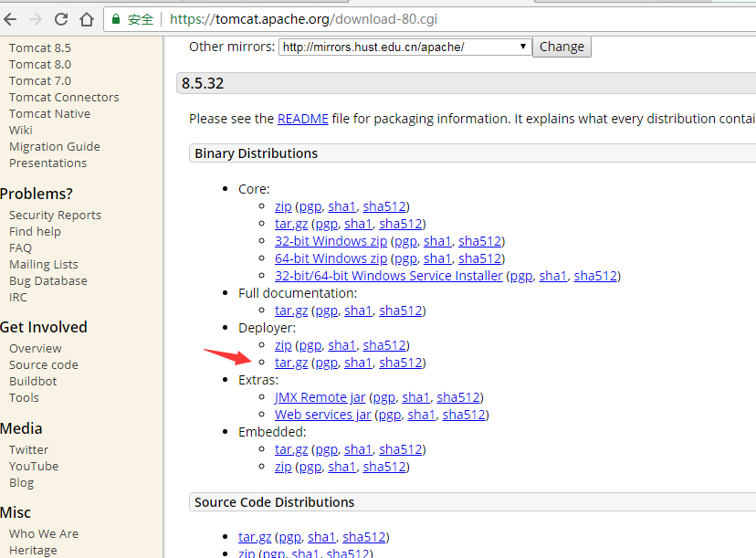Viewport: 756px width, 558px height.
Task: Open pgp for the Windows Service Installer
Action: click(521, 276)
